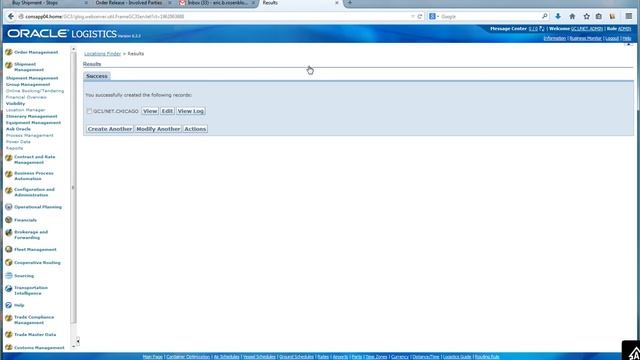Open Group Management submenu item
This screenshot has width=640, height=360.
(x=28, y=84)
